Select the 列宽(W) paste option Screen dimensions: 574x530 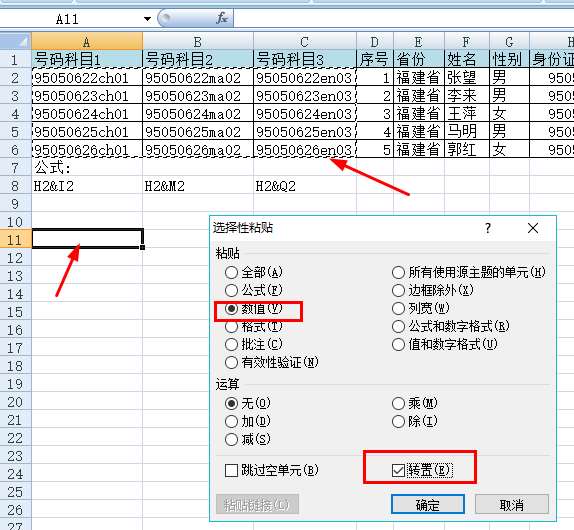coord(421,308)
